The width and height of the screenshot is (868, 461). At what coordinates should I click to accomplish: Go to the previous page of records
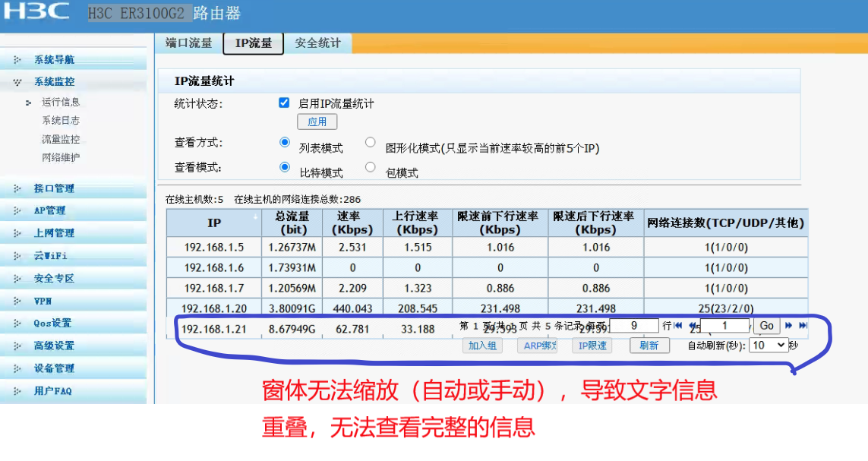692,325
